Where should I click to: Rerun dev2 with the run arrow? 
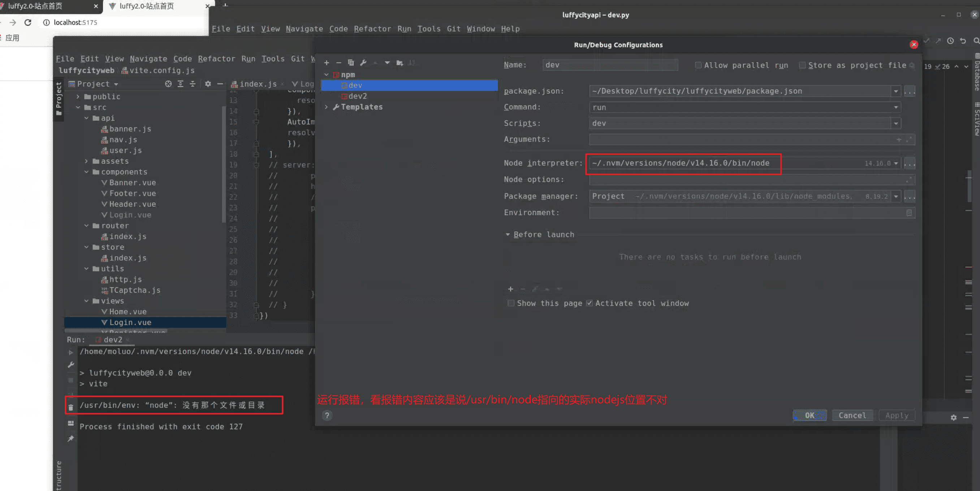[x=71, y=353]
